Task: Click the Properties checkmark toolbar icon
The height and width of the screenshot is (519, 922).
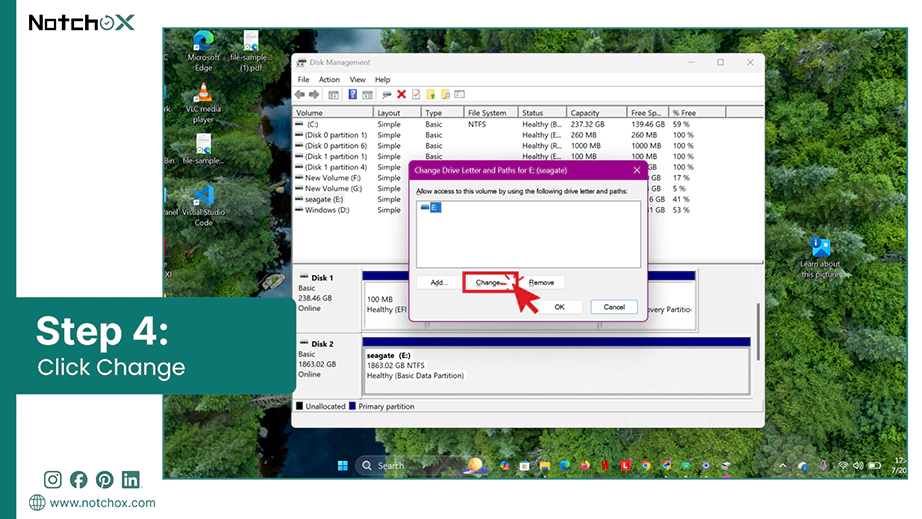Action: [416, 94]
